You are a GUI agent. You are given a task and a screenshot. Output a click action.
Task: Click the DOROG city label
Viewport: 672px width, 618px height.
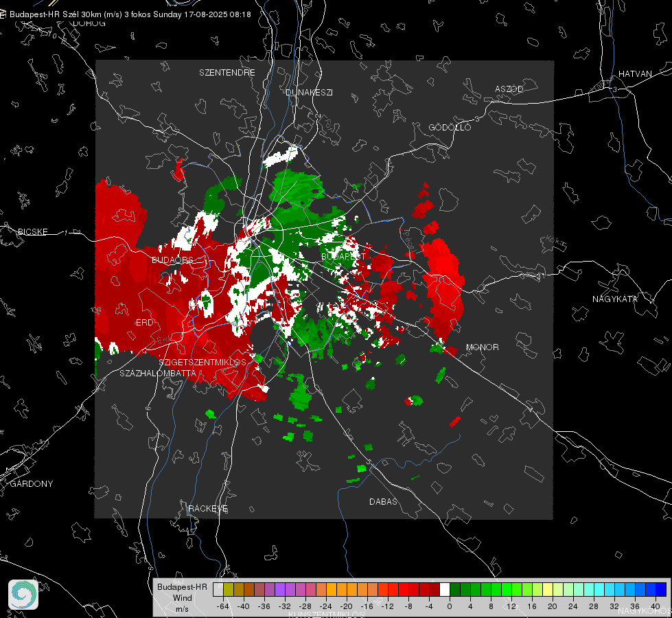(89, 23)
